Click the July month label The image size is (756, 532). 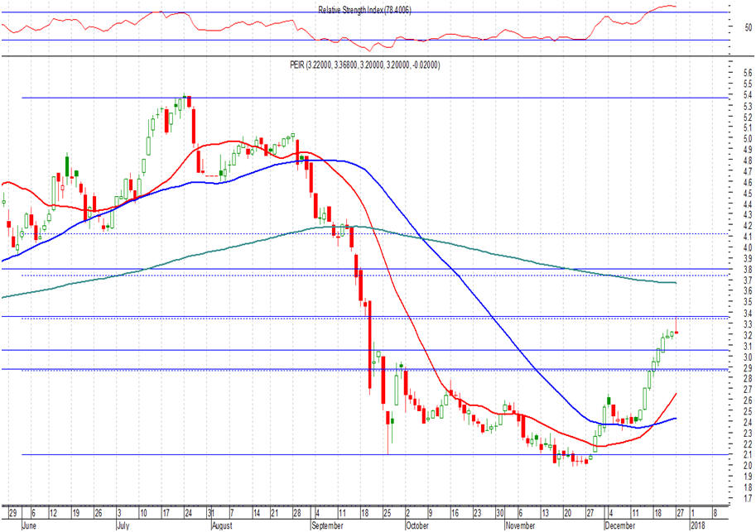pyautogui.click(x=122, y=525)
